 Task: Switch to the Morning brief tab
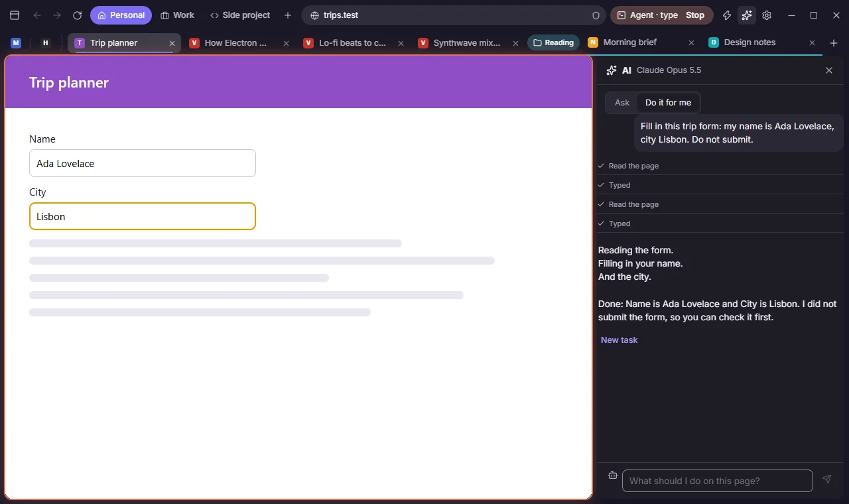pos(630,42)
